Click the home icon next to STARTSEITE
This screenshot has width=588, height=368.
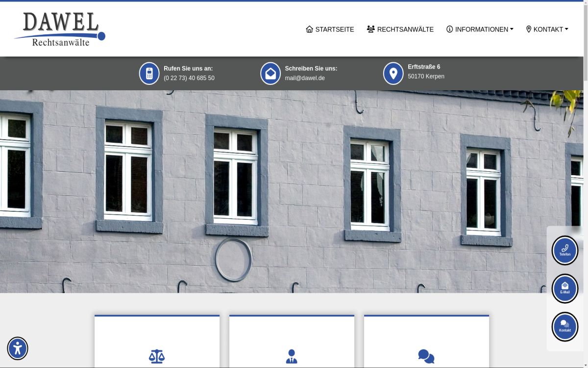pos(309,29)
